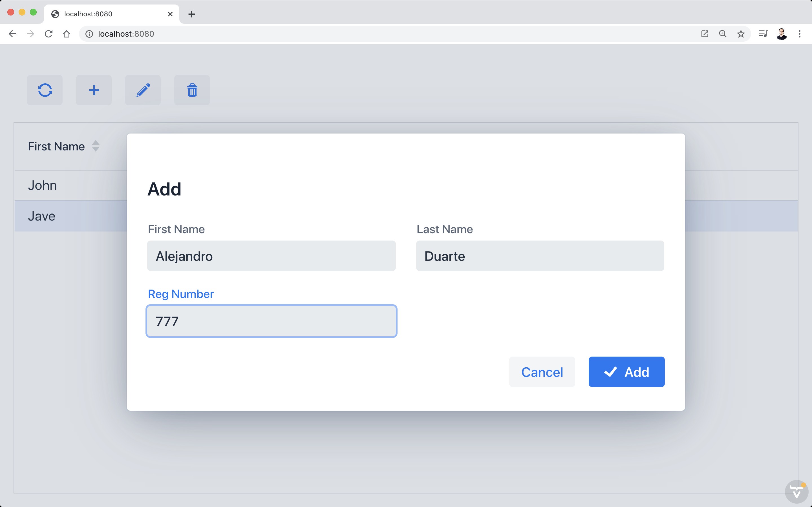This screenshot has height=507, width=812.
Task: Click the browser home icon
Action: coord(66,34)
